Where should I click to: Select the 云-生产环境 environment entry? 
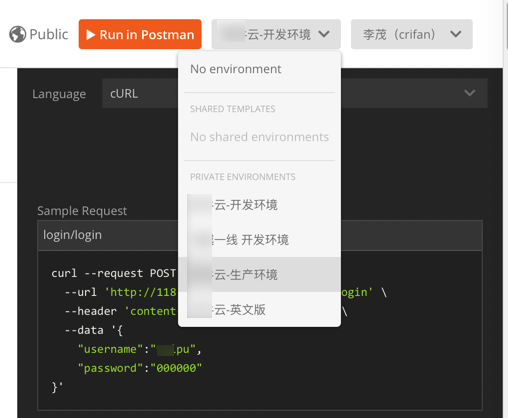[x=259, y=275]
